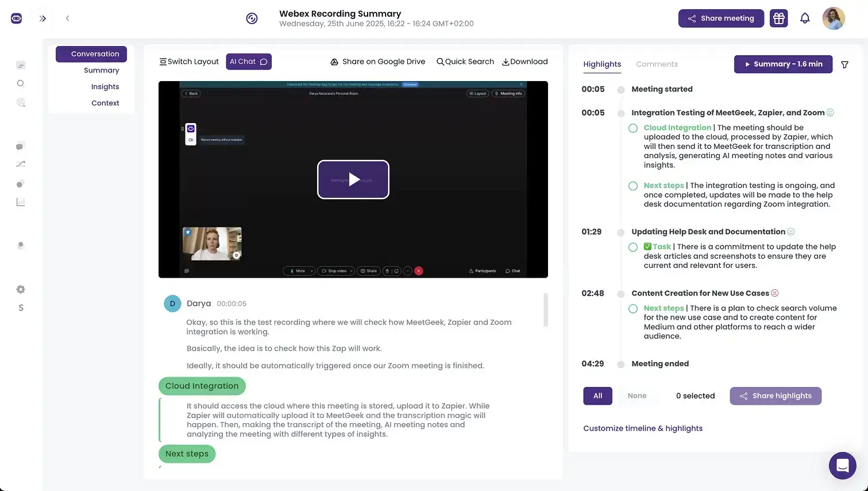The width and height of the screenshot is (868, 491).
Task: Check notifications with the bell icon
Action: (x=805, y=18)
